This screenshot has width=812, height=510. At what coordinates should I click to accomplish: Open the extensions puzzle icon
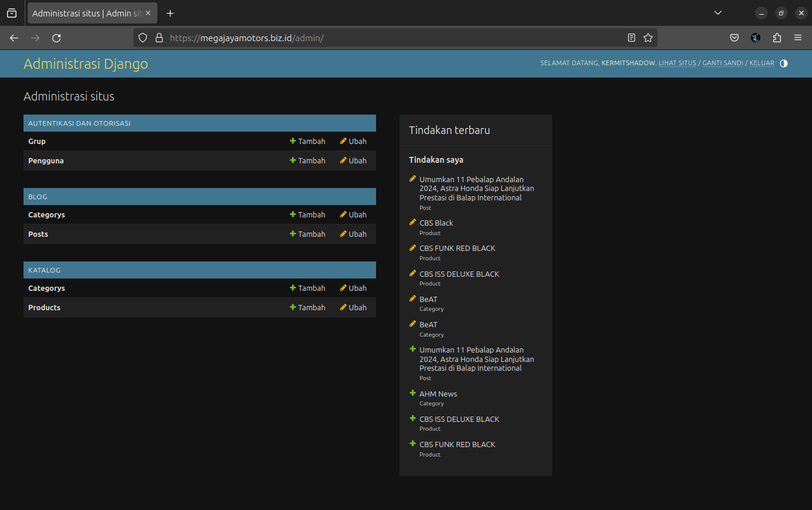tap(777, 38)
